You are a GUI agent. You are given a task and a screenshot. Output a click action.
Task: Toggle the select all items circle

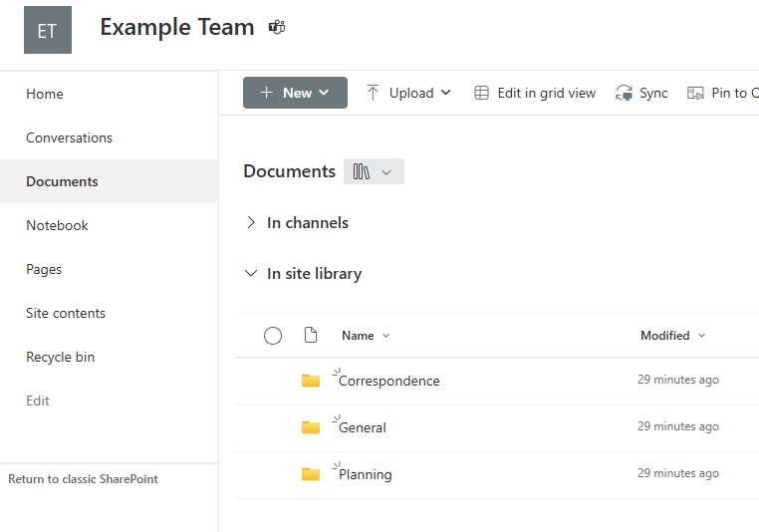coord(273,336)
